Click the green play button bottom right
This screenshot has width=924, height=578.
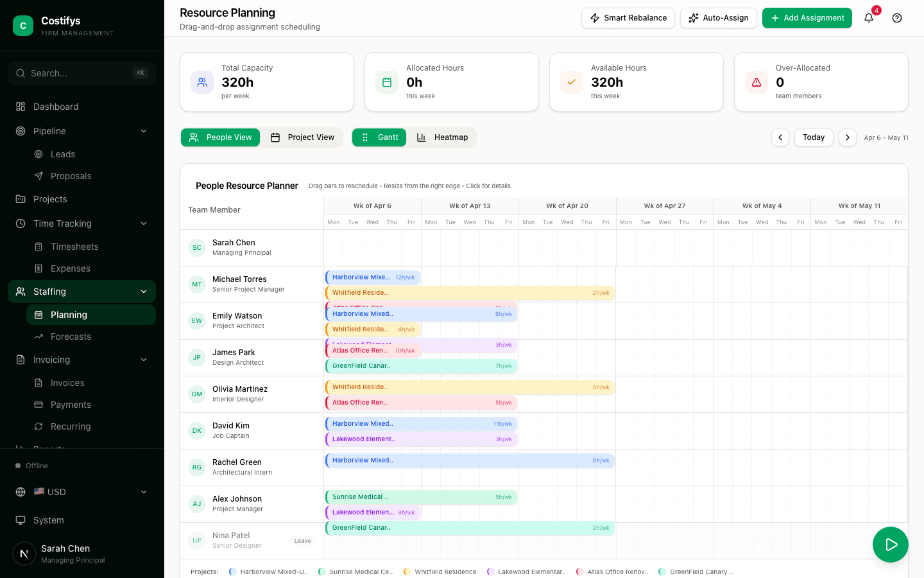coord(891,544)
